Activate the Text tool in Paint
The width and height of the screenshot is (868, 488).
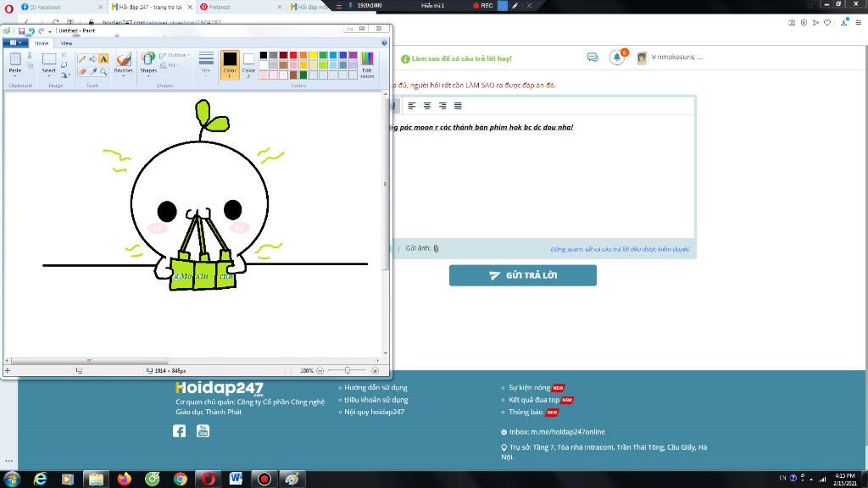103,59
